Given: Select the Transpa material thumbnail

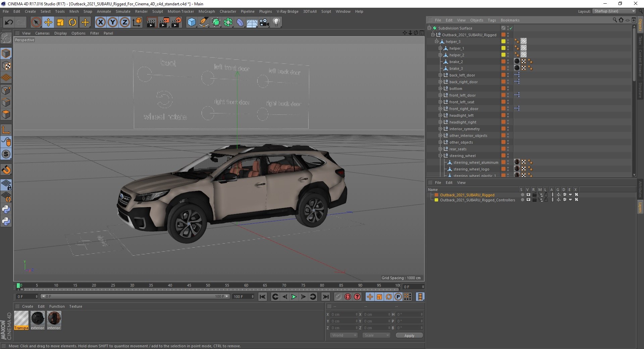Looking at the screenshot, I should click(21, 320).
